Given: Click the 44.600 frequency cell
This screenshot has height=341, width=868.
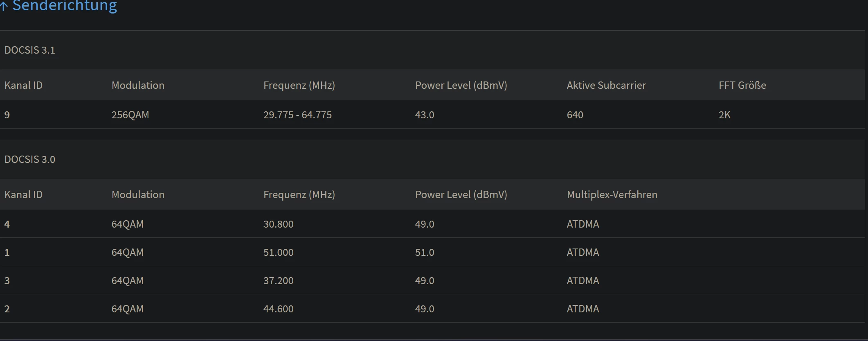Looking at the screenshot, I should 278,309.
